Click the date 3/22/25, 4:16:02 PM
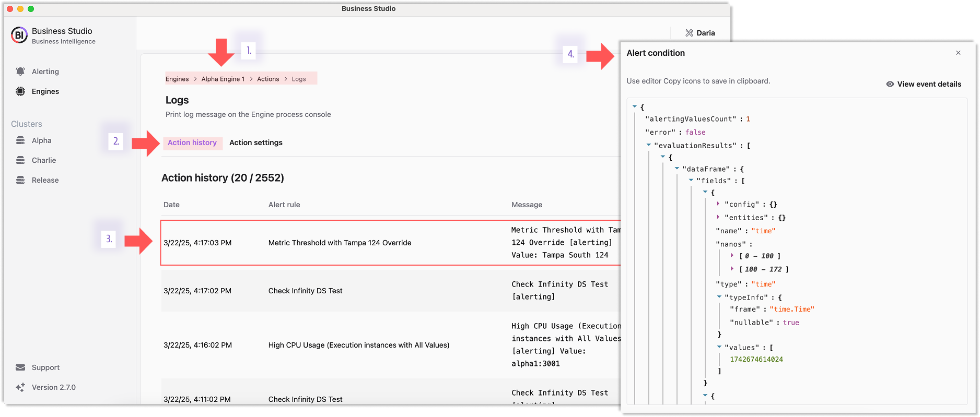Image resolution: width=980 pixels, height=417 pixels. [x=197, y=345]
